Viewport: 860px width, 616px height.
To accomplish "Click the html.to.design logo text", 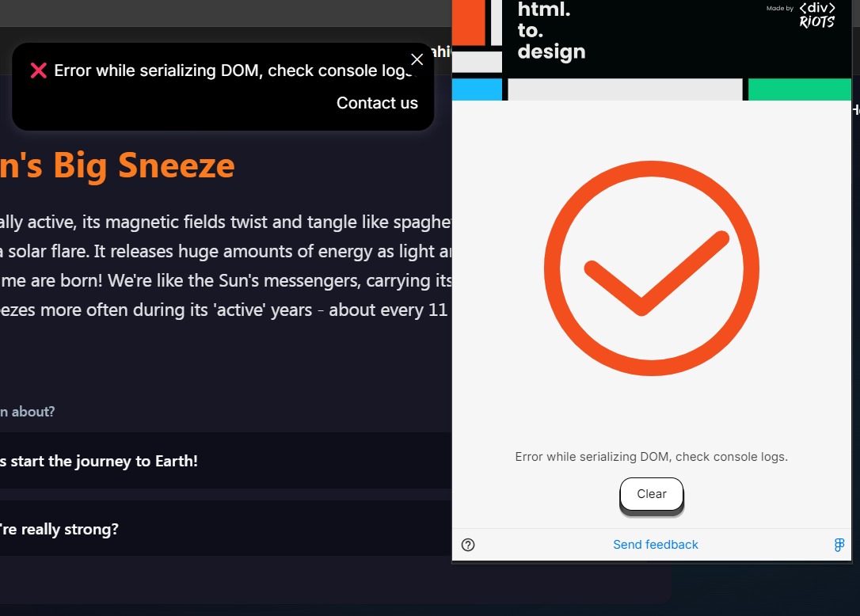I will [x=551, y=32].
